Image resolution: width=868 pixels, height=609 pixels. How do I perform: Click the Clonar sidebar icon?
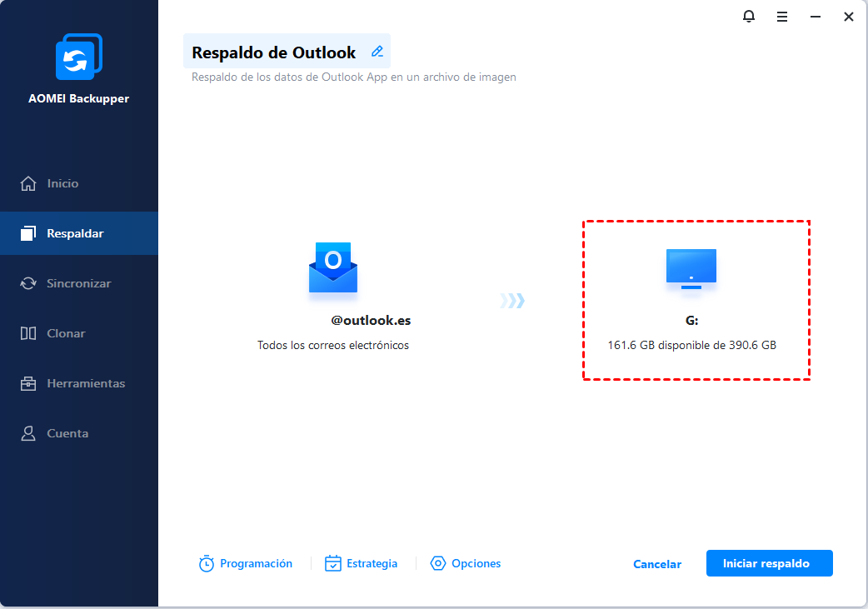[x=28, y=333]
